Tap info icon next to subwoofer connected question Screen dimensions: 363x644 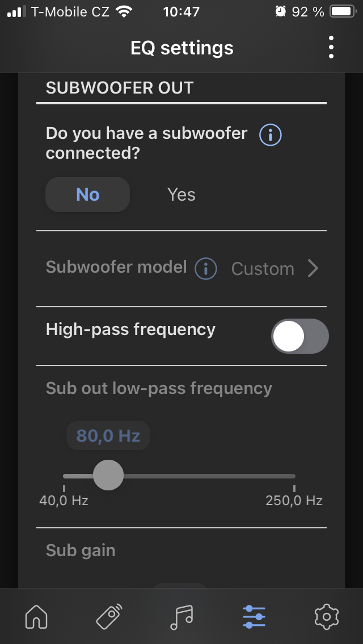(271, 135)
